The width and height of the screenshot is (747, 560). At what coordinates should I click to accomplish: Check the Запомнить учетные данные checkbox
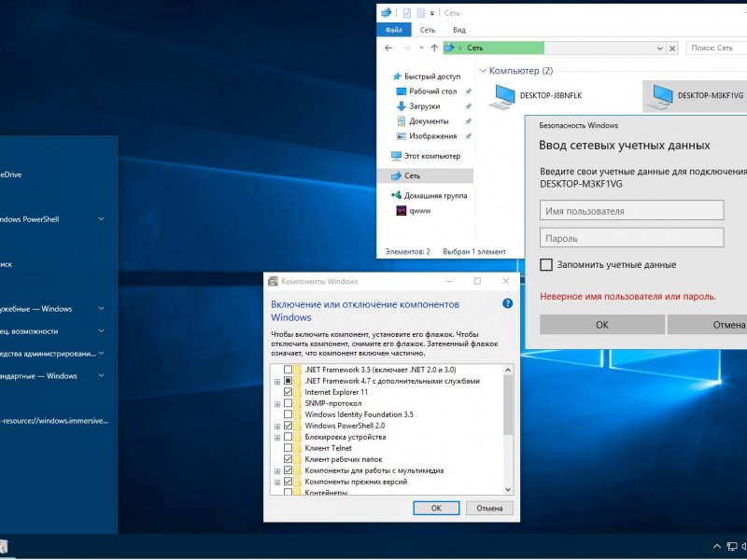(x=546, y=265)
